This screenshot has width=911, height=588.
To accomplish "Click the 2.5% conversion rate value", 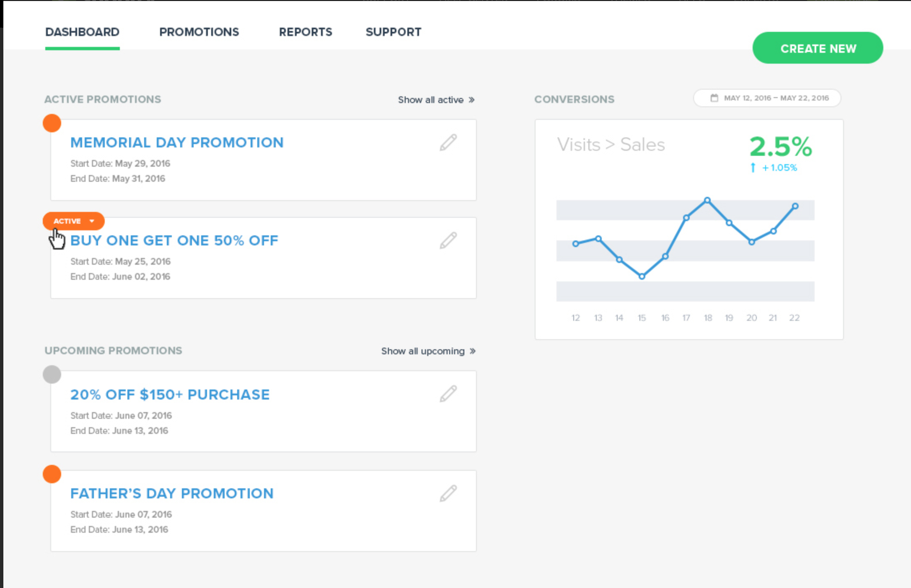I will click(781, 147).
